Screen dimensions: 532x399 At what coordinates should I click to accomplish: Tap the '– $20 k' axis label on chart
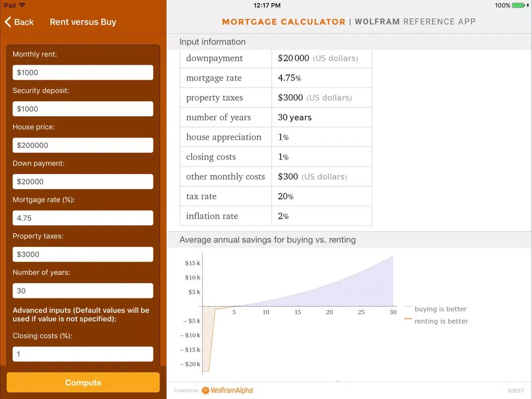tap(190, 364)
